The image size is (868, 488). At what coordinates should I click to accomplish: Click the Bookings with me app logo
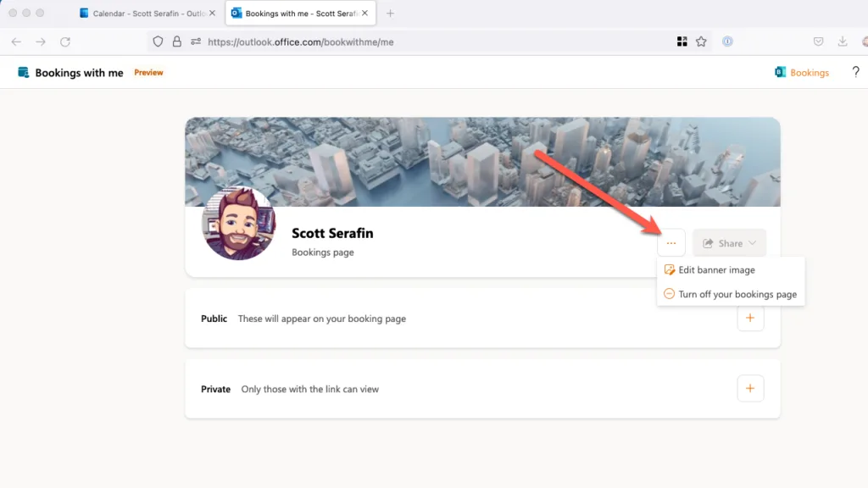tap(23, 73)
